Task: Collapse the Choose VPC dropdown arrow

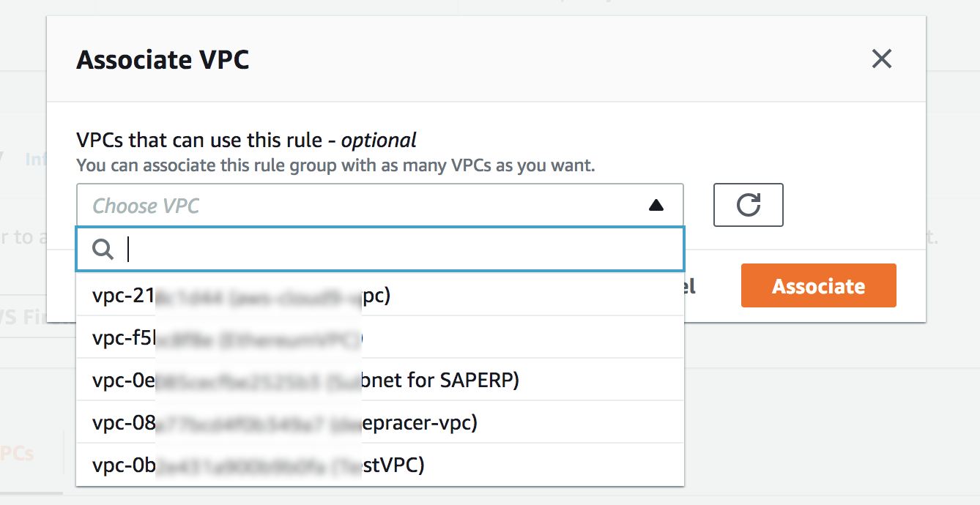Action: 656,206
